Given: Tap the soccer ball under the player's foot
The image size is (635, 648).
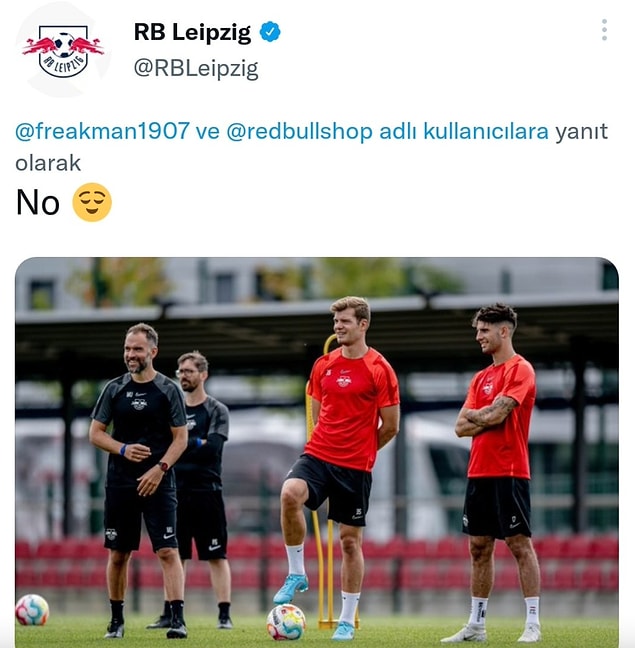Looking at the screenshot, I should [286, 622].
